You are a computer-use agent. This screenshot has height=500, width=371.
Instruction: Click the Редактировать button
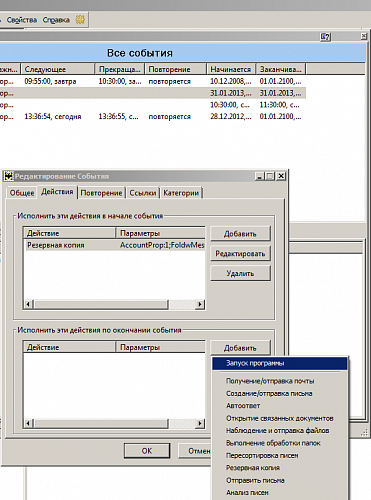(x=240, y=254)
